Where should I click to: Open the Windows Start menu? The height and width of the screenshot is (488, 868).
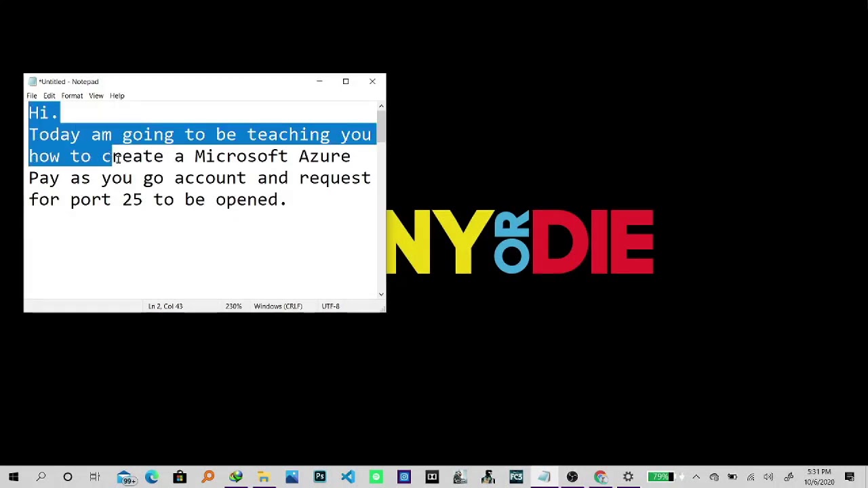(x=14, y=477)
